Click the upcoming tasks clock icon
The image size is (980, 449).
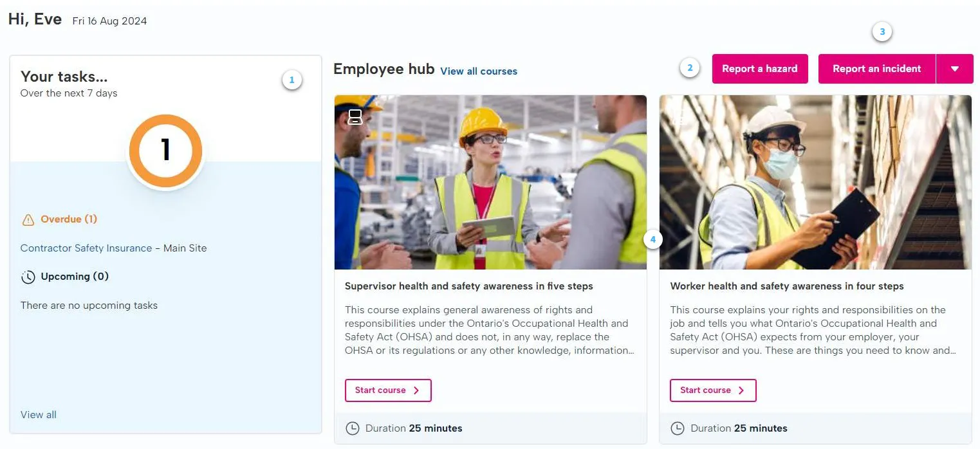click(x=28, y=277)
